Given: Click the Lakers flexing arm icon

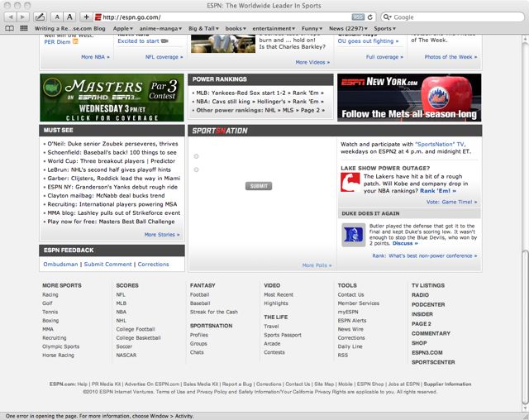Looking at the screenshot, I should [x=350, y=182].
